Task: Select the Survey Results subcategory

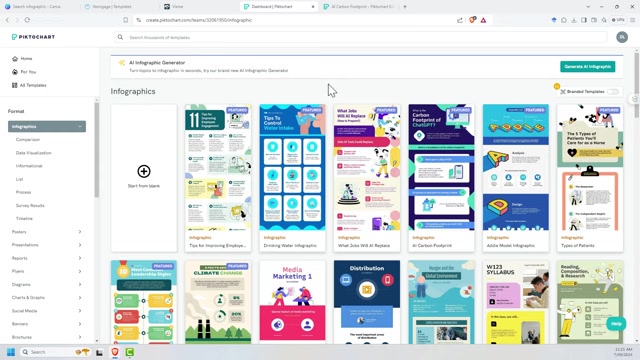Action: (30, 205)
